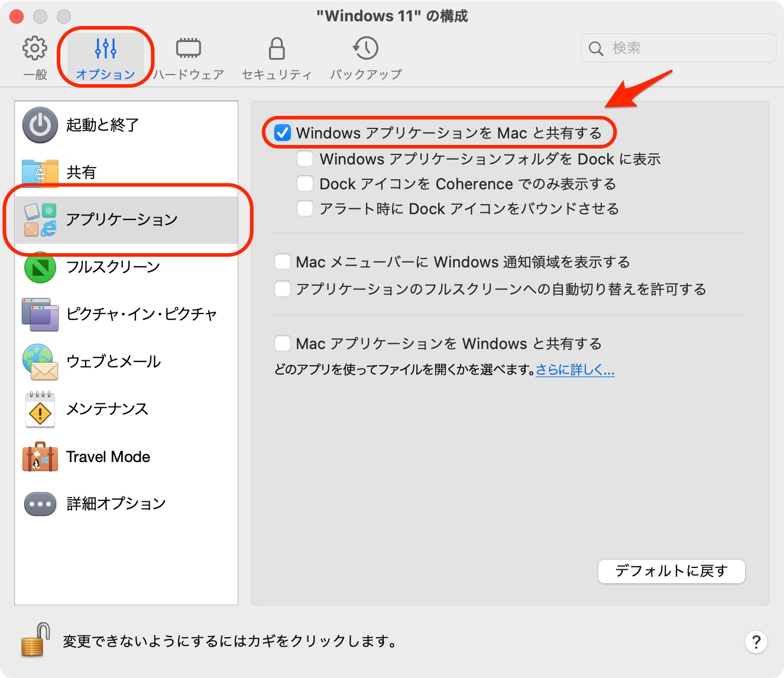Click the 共有 folder icon
This screenshot has height=678, width=784.
tap(40, 172)
